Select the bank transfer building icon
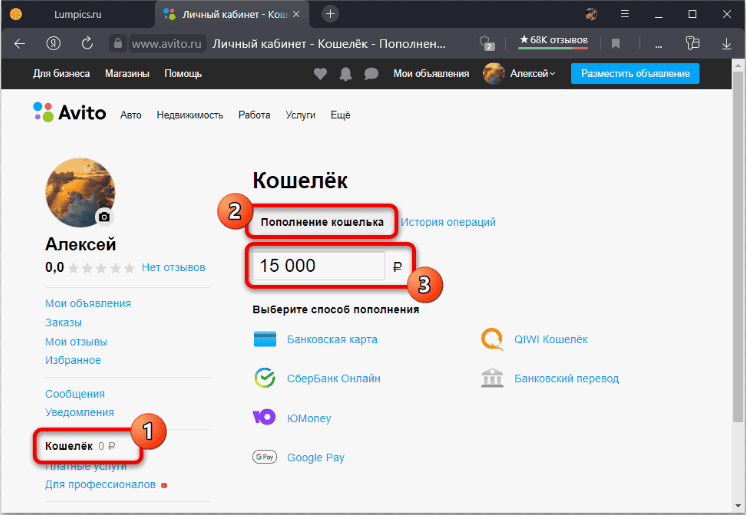The image size is (746, 515). pyautogui.click(x=492, y=378)
